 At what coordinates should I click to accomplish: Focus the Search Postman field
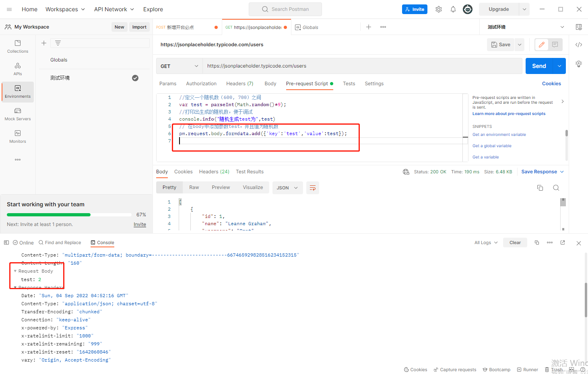click(x=285, y=9)
